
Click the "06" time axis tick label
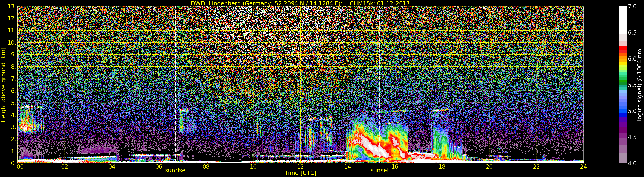tap(159, 167)
